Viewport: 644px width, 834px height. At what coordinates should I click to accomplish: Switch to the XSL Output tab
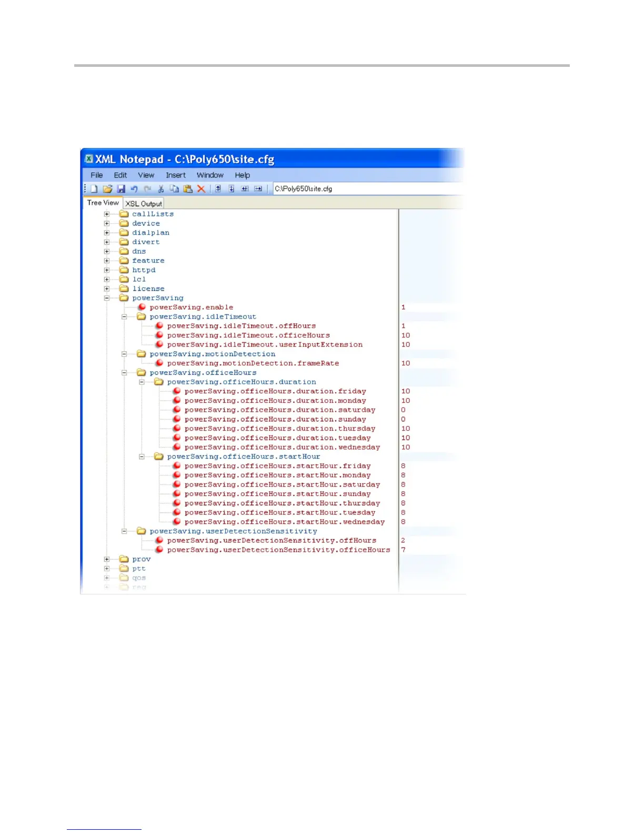pyautogui.click(x=144, y=203)
